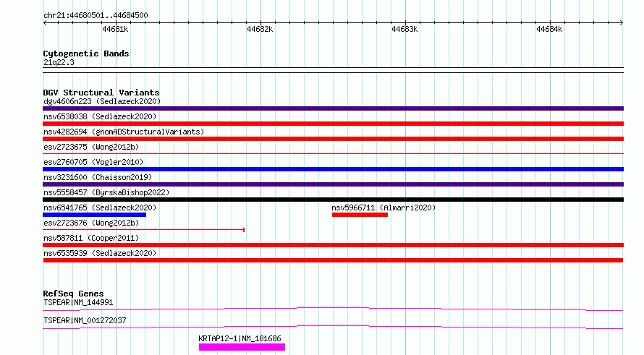Select the 21q22.3 band label
Image resolution: width=644 pixels, height=355 pixels.
click(x=59, y=62)
